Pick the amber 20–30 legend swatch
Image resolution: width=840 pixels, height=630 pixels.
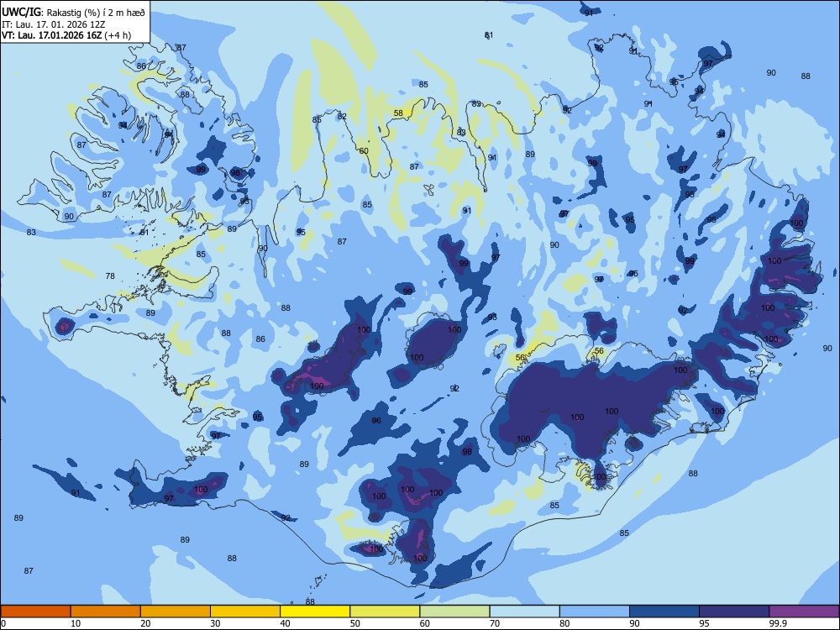coord(176,612)
